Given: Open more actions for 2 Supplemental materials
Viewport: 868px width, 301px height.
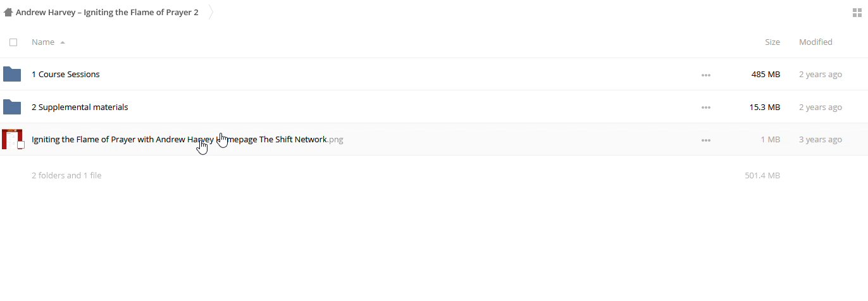Looking at the screenshot, I should tap(705, 107).
